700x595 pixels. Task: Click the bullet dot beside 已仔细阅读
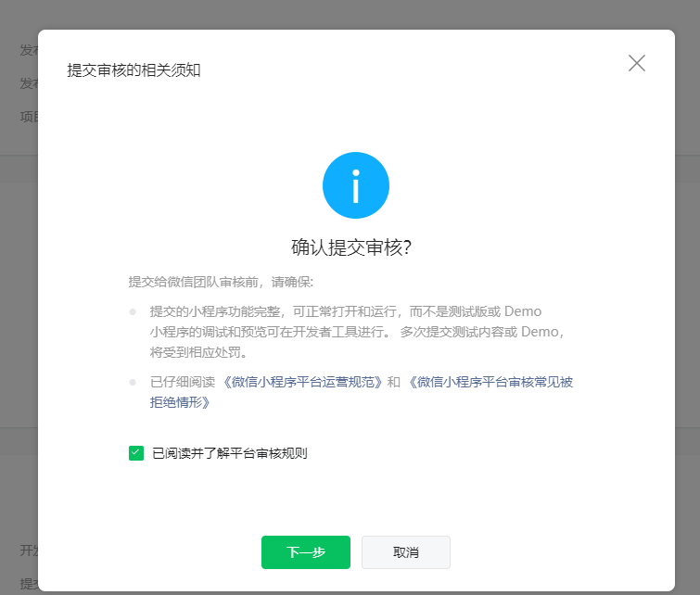tap(133, 382)
